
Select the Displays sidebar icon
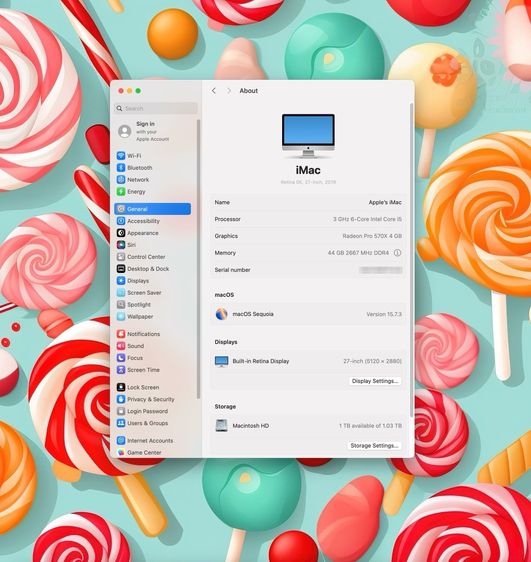121,281
